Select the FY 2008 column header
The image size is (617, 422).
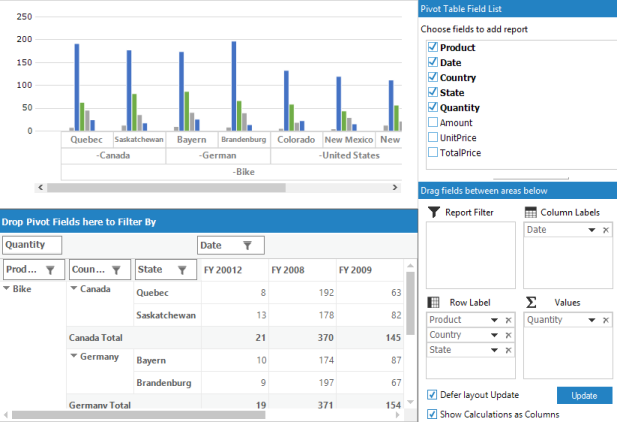point(302,270)
